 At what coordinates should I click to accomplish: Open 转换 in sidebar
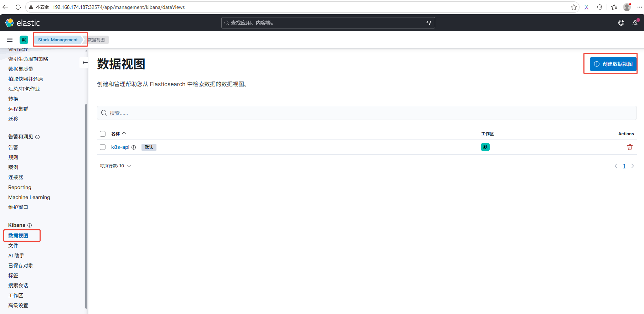tap(13, 99)
